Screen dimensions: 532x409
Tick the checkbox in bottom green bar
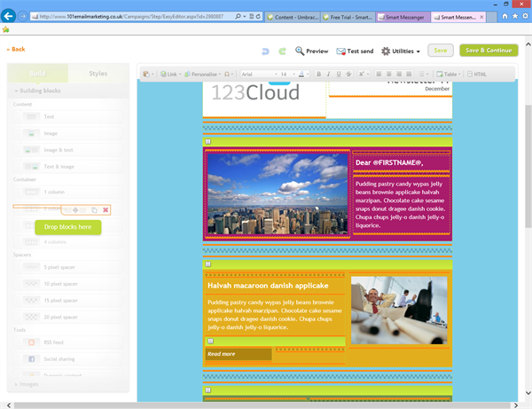[208, 390]
